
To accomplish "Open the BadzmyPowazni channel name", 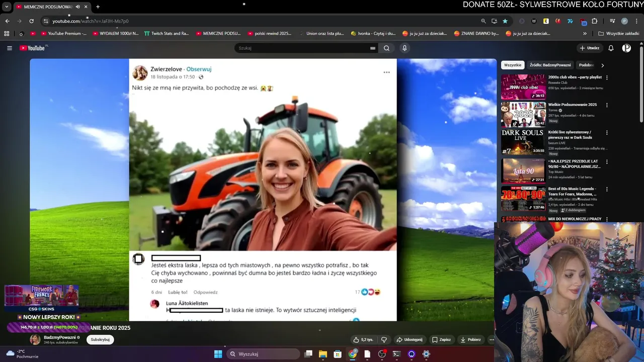I will pyautogui.click(x=60, y=337).
